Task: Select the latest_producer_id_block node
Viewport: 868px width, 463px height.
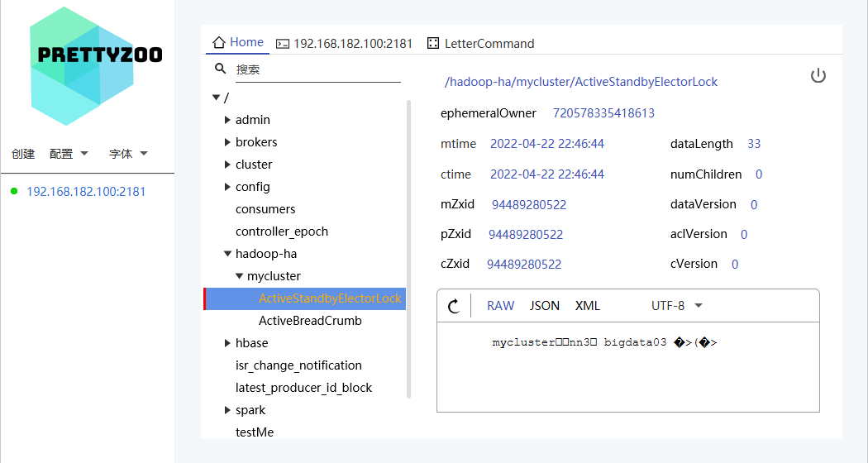Action: (x=303, y=388)
